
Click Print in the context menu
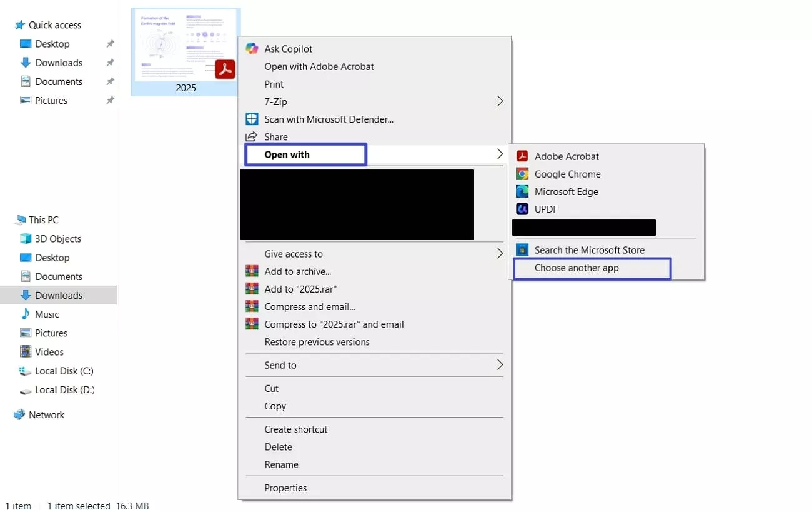pyautogui.click(x=274, y=84)
